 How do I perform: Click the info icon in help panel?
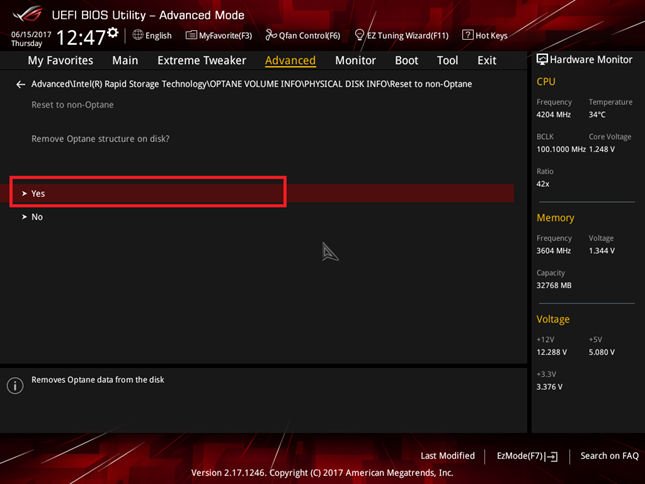coord(15,385)
